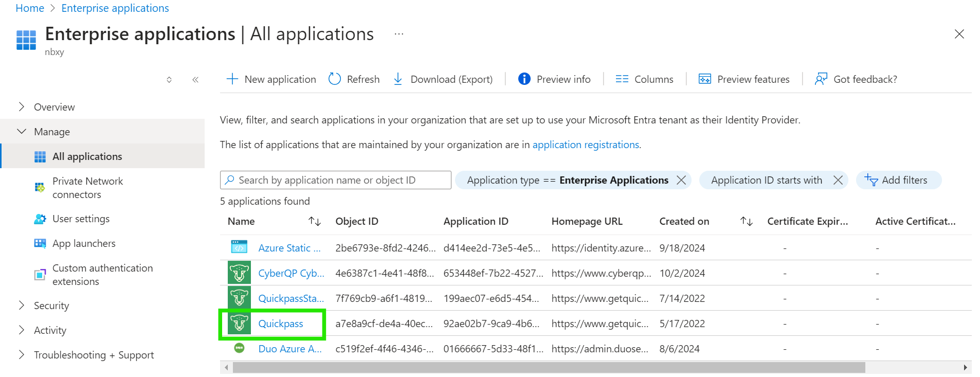Open the Quickpass application link
The height and width of the screenshot is (377, 980).
tap(281, 324)
